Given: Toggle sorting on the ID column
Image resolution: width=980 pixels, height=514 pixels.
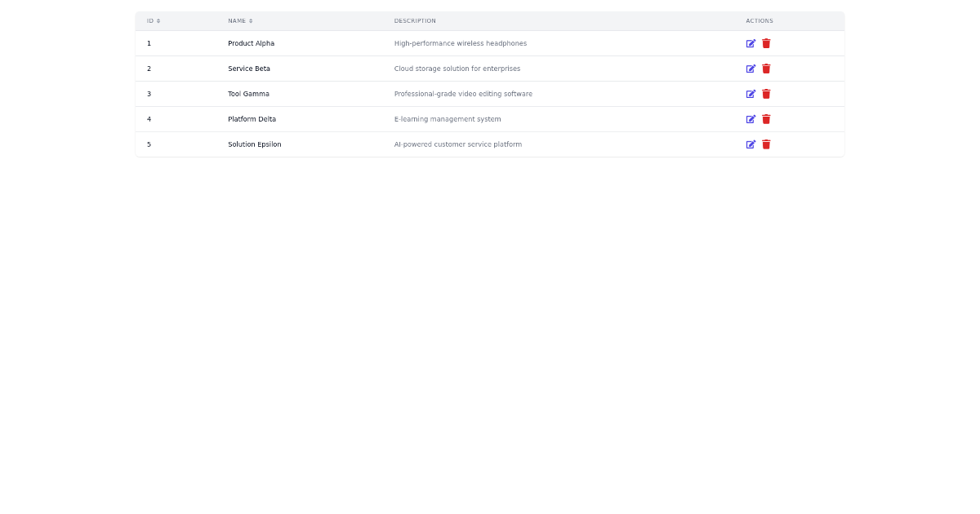Looking at the screenshot, I should (151, 20).
